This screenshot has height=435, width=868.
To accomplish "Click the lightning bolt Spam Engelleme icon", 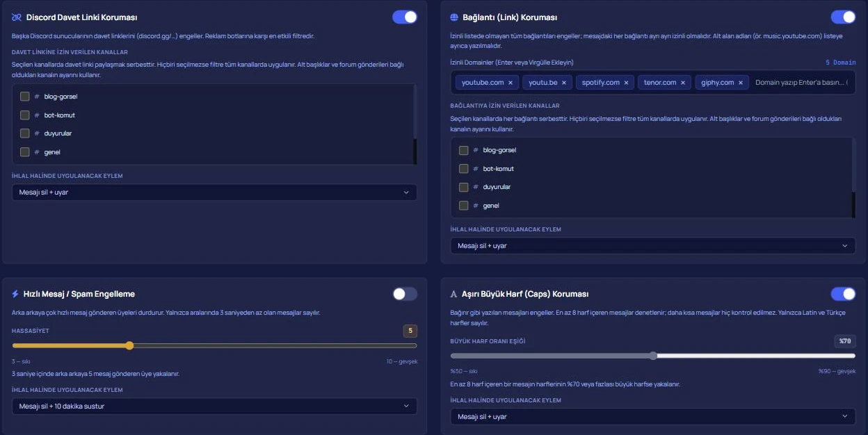I will click(x=15, y=294).
